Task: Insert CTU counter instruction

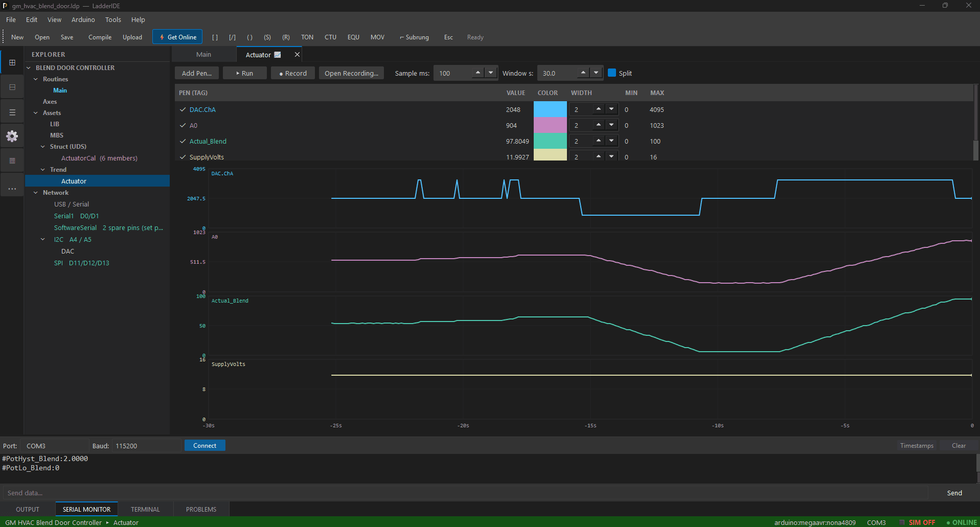Action: click(330, 37)
